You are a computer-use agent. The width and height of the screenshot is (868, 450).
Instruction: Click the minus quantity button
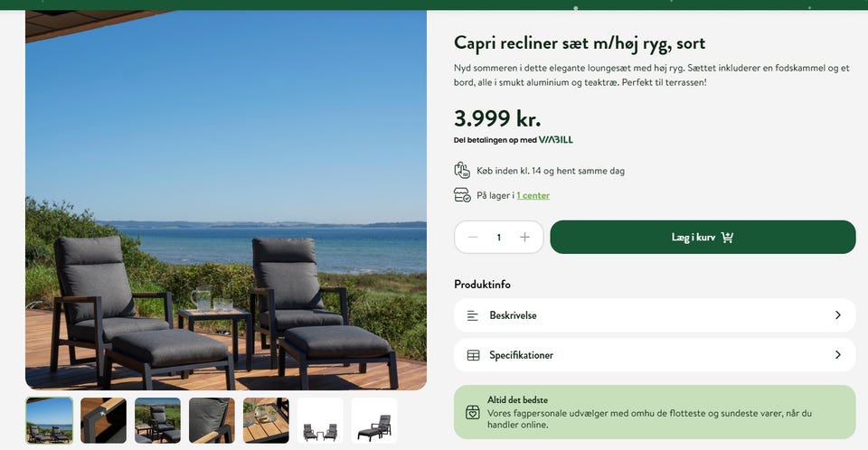473,238
